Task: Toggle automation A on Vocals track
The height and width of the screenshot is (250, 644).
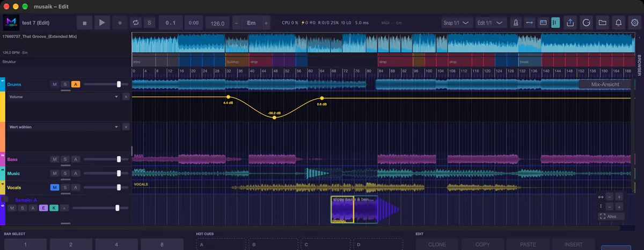Action: [x=76, y=187]
